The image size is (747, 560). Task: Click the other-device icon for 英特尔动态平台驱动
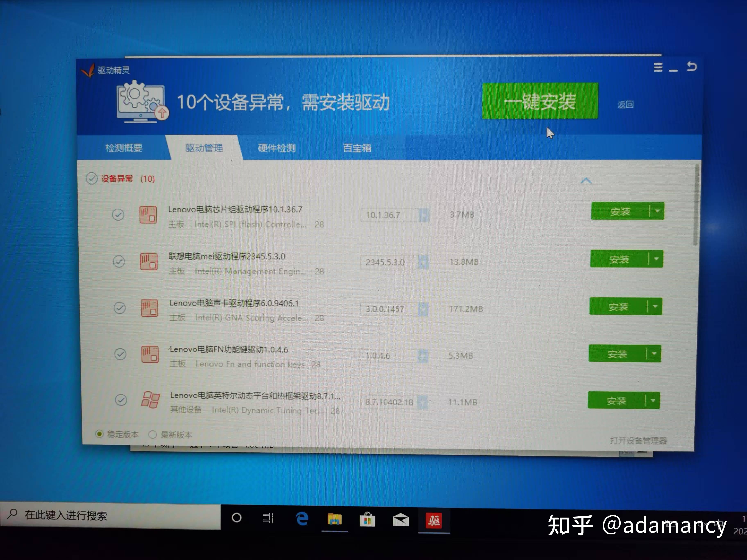click(x=150, y=400)
